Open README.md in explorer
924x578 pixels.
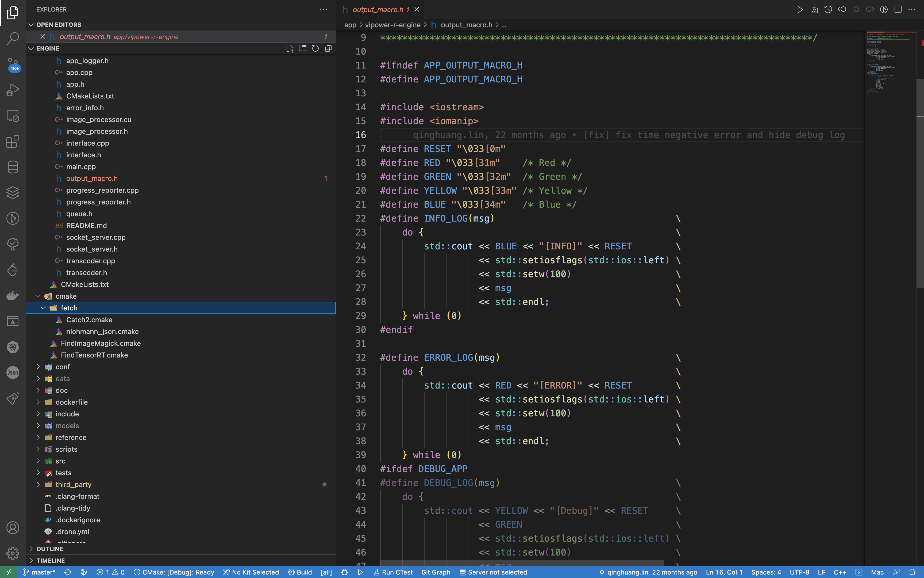tap(180, 226)
